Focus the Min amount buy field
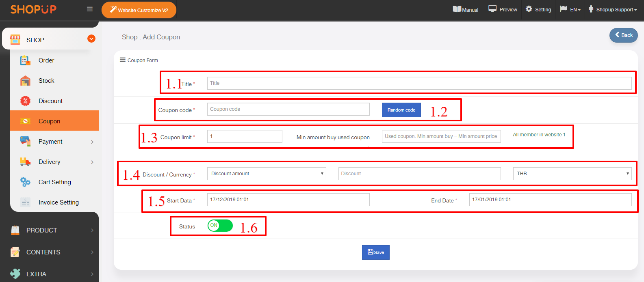The width and height of the screenshot is (644, 282). pyautogui.click(x=441, y=136)
